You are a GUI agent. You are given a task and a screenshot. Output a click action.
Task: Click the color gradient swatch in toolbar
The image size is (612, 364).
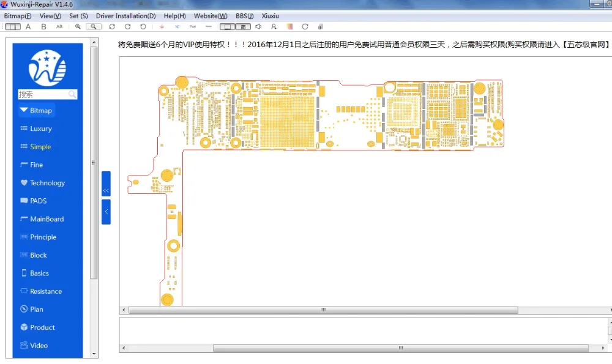click(289, 26)
